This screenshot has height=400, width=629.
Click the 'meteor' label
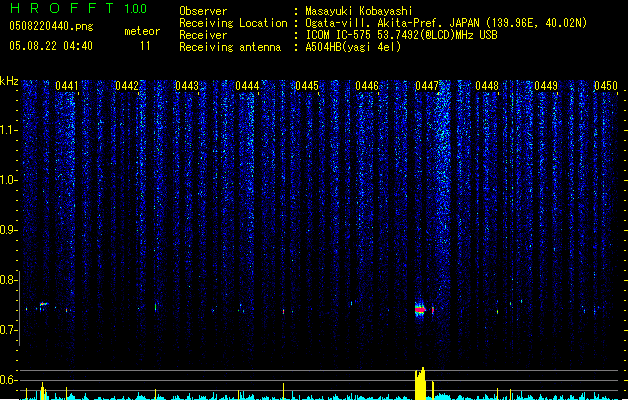tap(142, 31)
